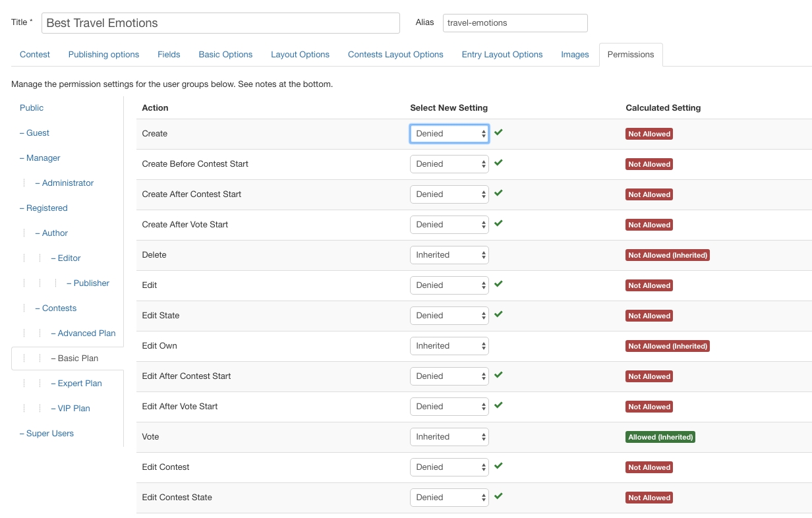Select the Public user group
Image resolution: width=812 pixels, height=518 pixels.
pyautogui.click(x=32, y=108)
